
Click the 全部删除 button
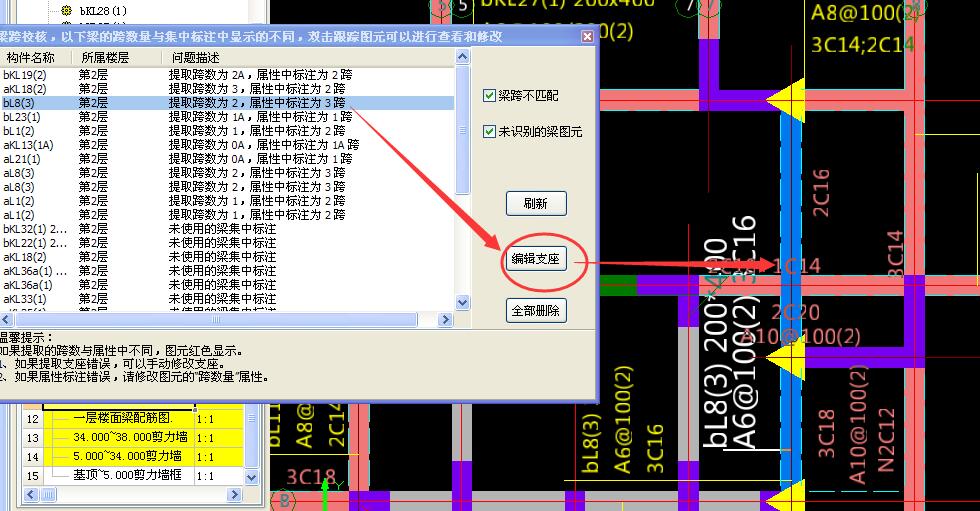(536, 310)
